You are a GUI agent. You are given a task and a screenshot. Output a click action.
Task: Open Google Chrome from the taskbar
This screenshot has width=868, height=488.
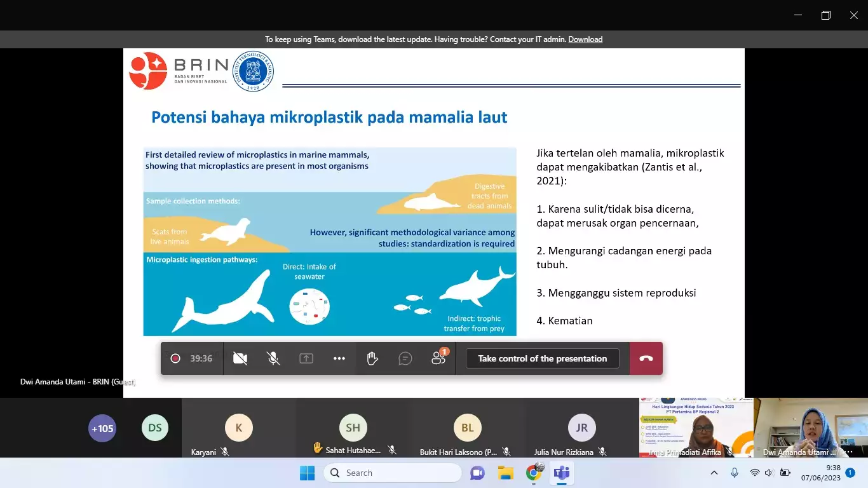point(534,473)
